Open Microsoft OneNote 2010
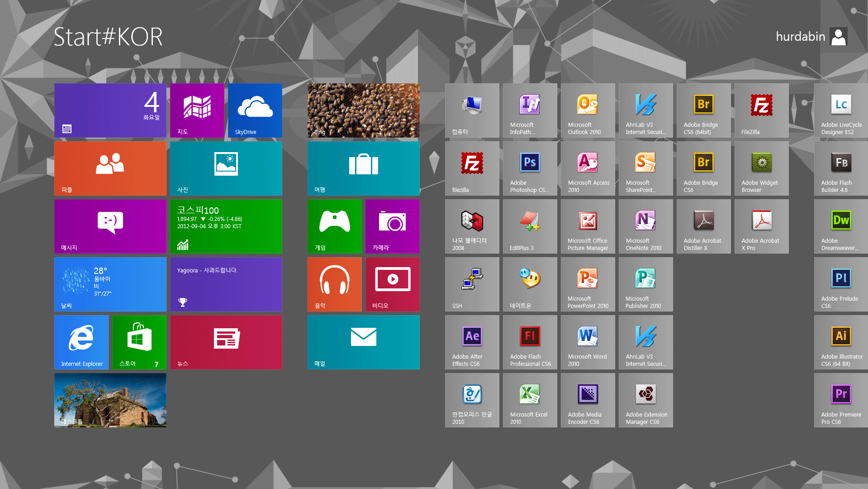The image size is (868, 489). coord(645,226)
